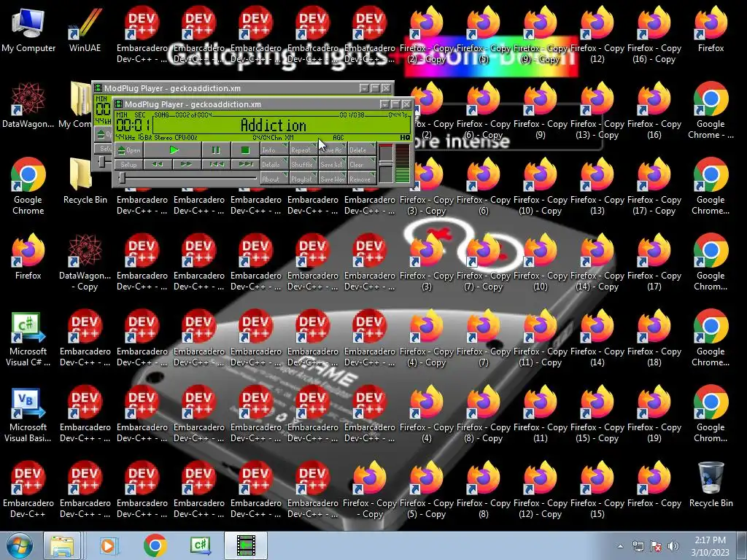
Task: Select the Firefox - Copy (15) - Copy shortcut
Action: [597, 414]
